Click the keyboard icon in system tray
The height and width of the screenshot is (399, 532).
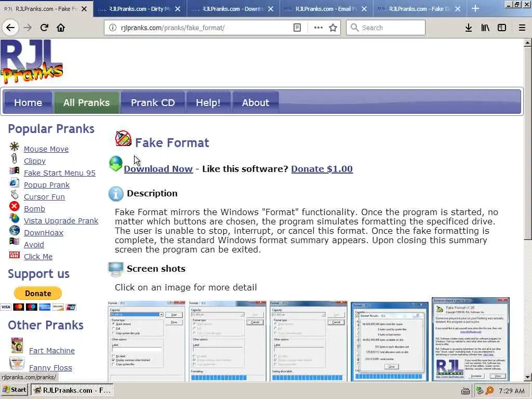click(465, 391)
